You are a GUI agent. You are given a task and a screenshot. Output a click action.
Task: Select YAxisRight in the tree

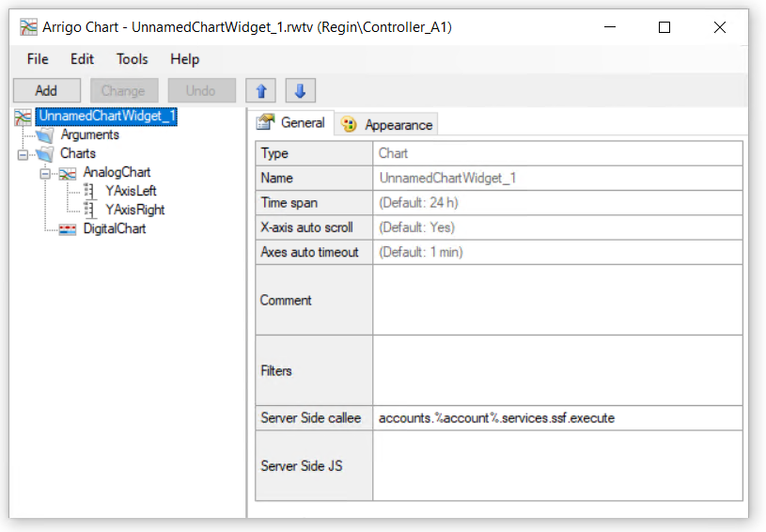pos(135,210)
